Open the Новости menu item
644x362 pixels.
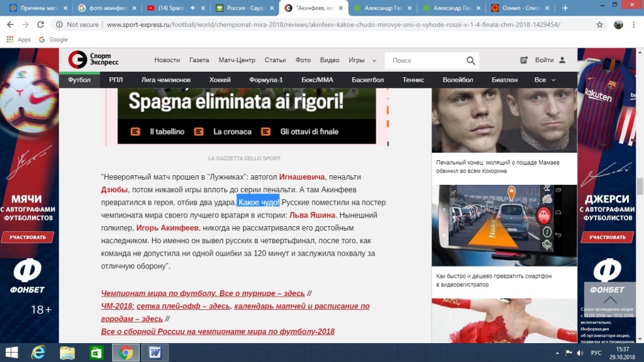click(167, 60)
